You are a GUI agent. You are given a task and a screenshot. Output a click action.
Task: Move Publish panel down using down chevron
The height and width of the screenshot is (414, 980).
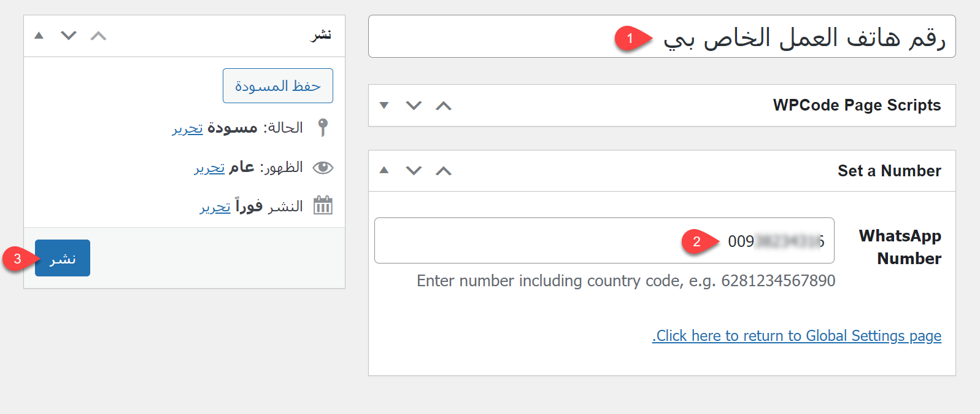(69, 36)
